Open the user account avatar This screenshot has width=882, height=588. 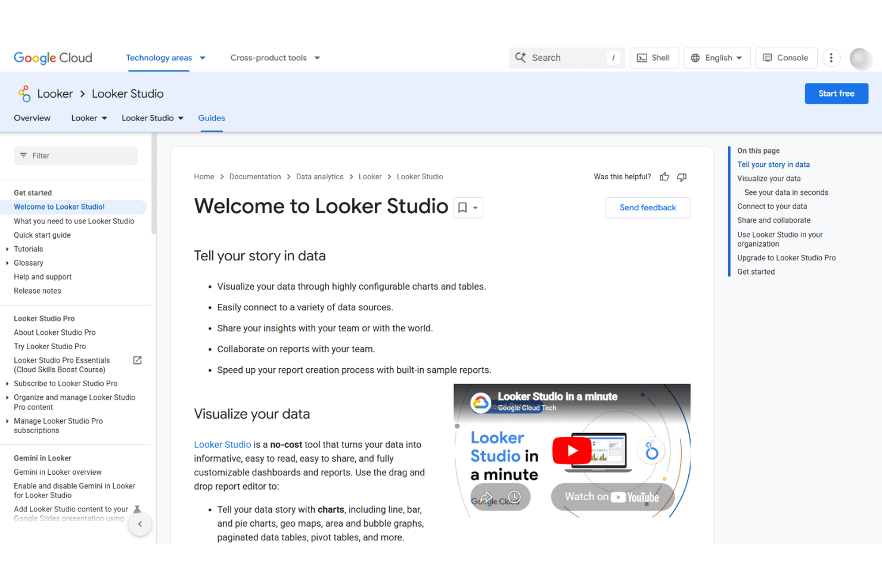861,58
